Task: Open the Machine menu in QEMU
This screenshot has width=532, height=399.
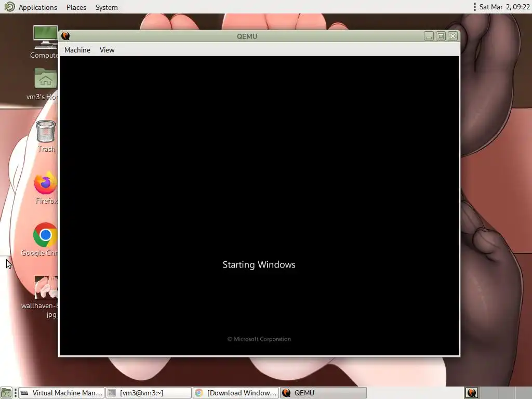Action: 77,50
